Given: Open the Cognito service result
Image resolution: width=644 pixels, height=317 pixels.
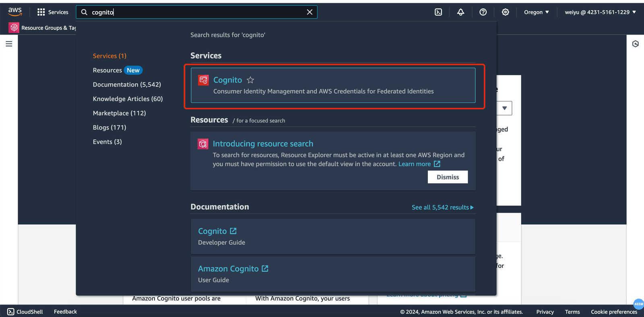Looking at the screenshot, I should click(x=333, y=85).
